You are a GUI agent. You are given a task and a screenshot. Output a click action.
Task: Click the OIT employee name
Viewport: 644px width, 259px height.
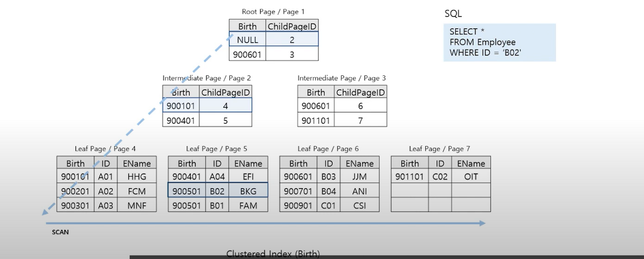click(x=471, y=177)
